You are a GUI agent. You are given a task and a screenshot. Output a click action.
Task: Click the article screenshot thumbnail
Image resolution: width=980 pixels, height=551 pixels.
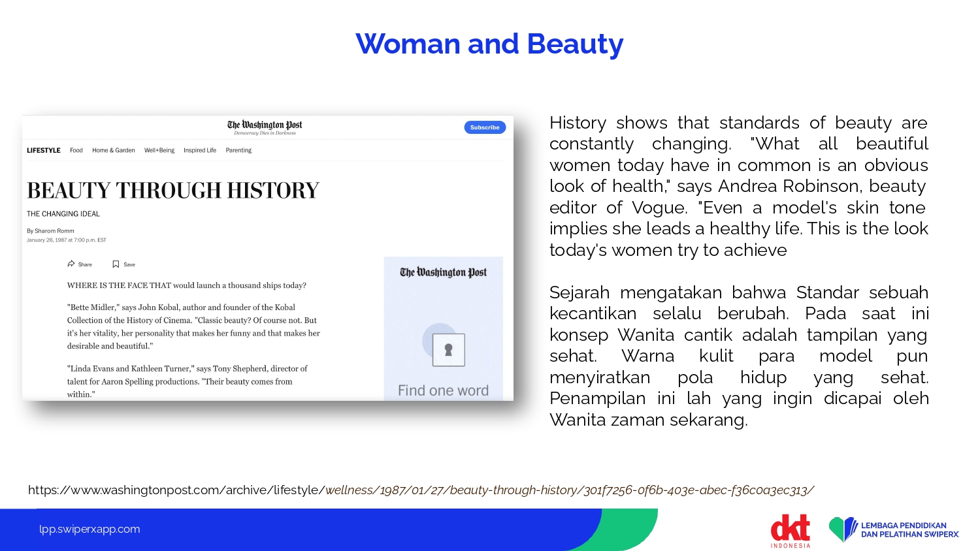(x=268, y=258)
